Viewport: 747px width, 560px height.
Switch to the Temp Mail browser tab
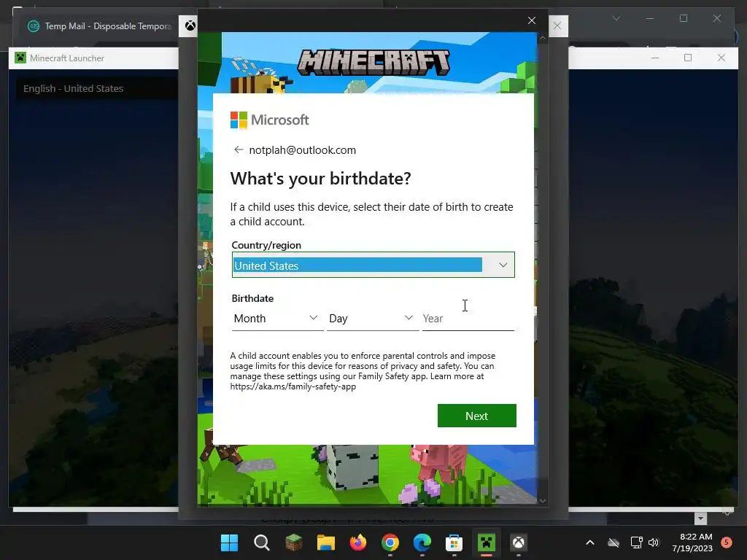point(100,26)
